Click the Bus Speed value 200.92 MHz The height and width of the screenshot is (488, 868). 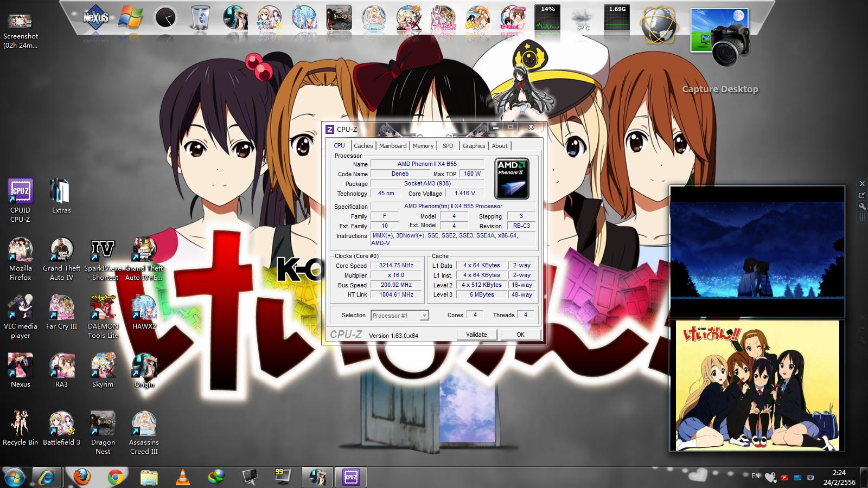pos(396,285)
